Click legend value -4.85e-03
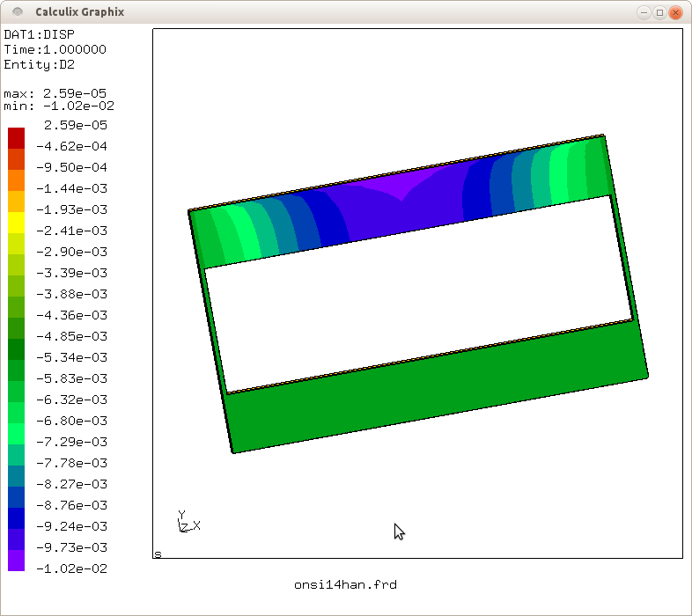 (71, 337)
